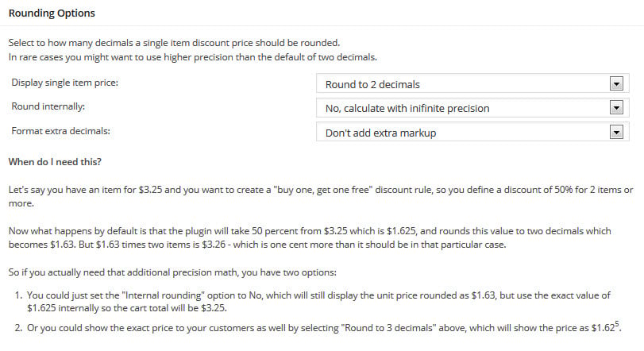Click the arrow icon beside Don't add extra markup
Viewport: 644px width, 351px height.
click(616, 132)
